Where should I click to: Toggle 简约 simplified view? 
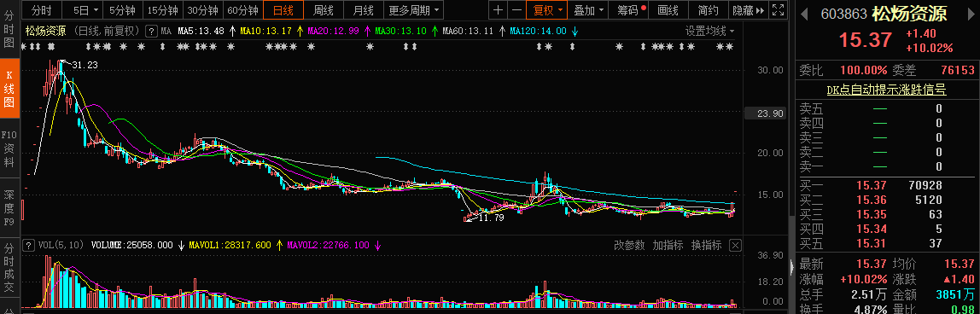coord(708,10)
